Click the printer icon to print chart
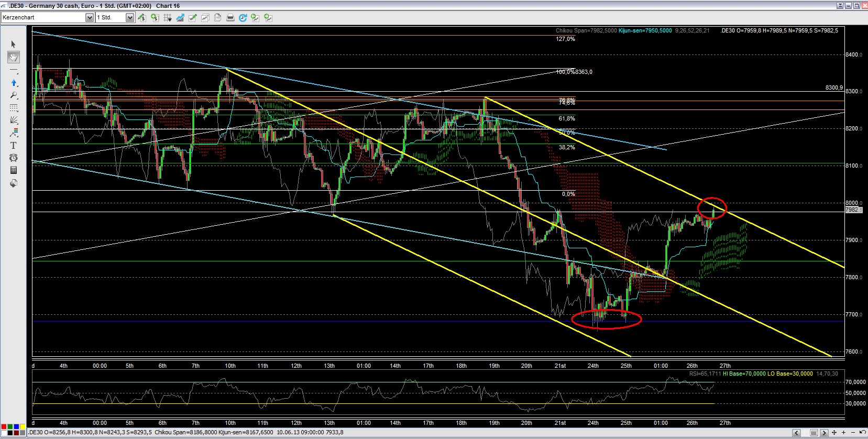Viewport: 868px width, 439px height. (x=230, y=18)
